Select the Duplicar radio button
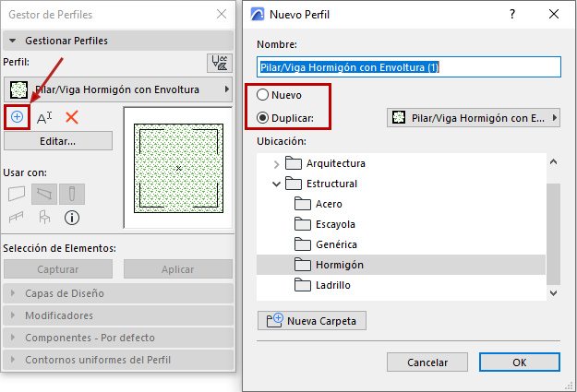The image size is (577, 392). tap(263, 118)
